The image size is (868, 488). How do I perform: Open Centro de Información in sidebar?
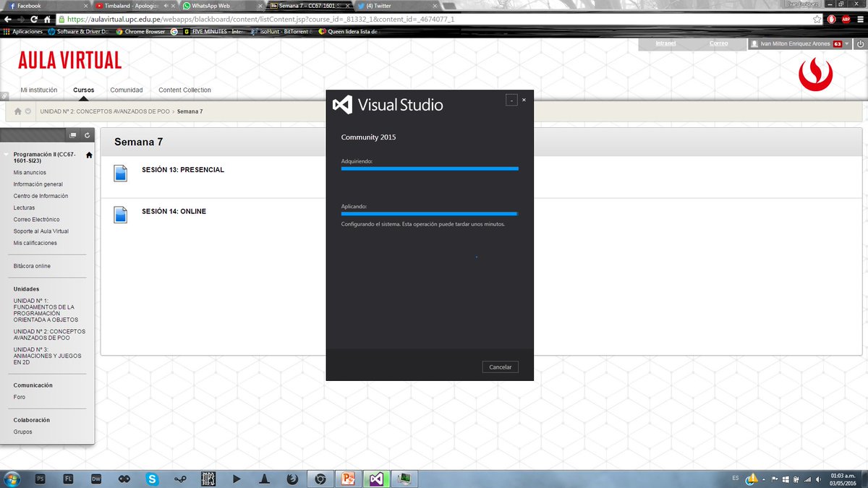(x=41, y=196)
